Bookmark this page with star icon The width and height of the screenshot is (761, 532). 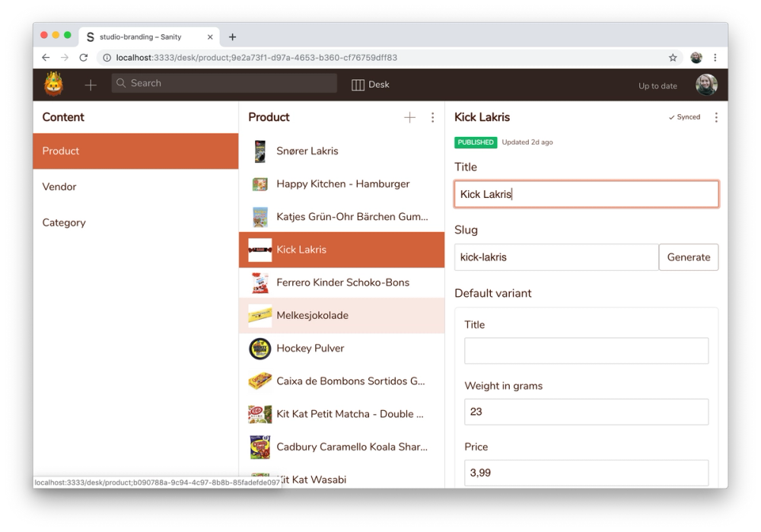coord(673,58)
